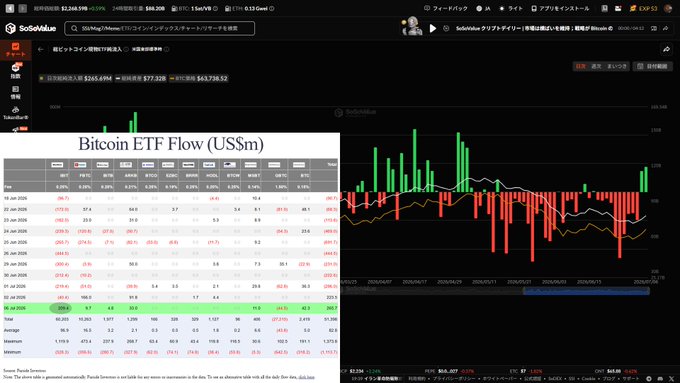Click ETC ticker in bottom bar
The width and height of the screenshot is (680, 383).
(526, 371)
